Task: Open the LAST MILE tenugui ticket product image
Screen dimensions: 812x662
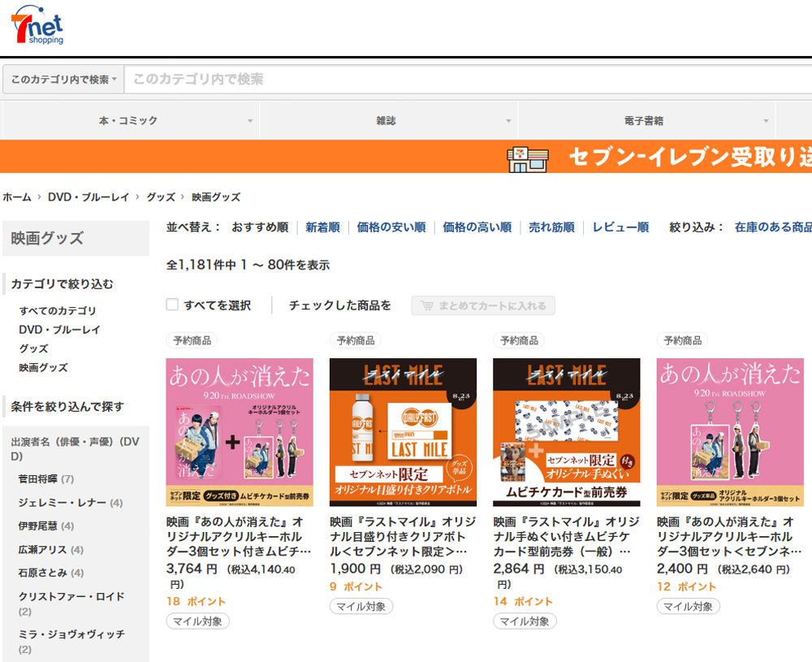Action: click(566, 432)
